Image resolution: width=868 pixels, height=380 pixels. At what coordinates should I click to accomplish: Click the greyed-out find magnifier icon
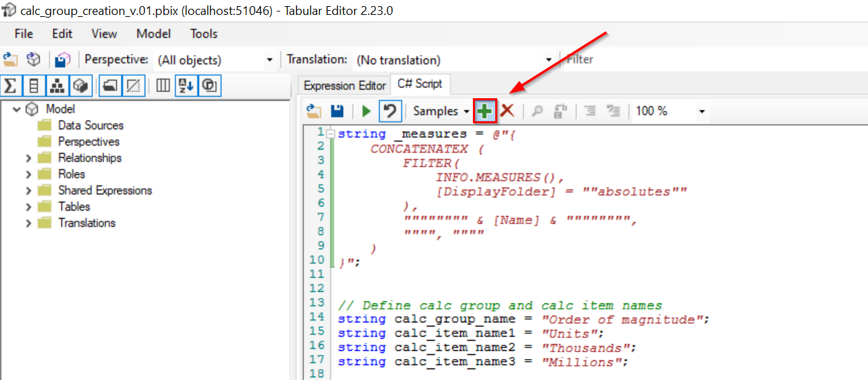pyautogui.click(x=538, y=111)
